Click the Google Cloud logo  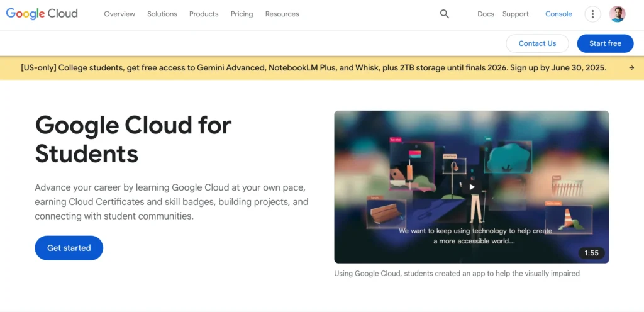pyautogui.click(x=42, y=14)
